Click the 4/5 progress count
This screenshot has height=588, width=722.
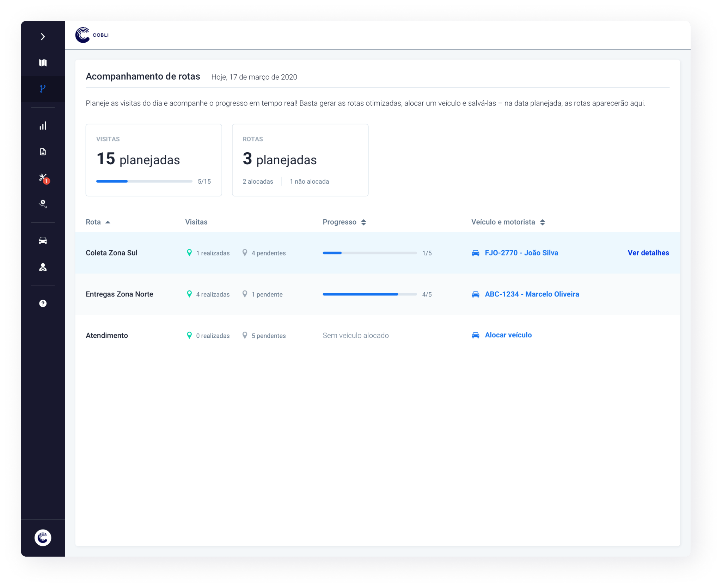click(x=427, y=294)
